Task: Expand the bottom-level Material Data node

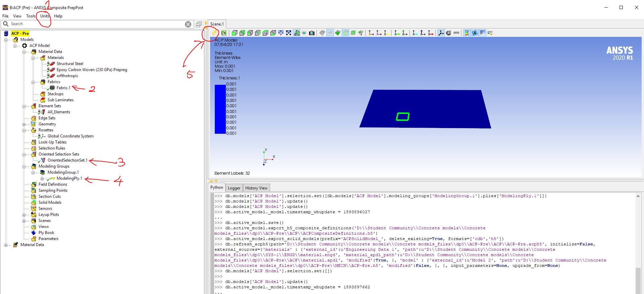Action: (6, 245)
